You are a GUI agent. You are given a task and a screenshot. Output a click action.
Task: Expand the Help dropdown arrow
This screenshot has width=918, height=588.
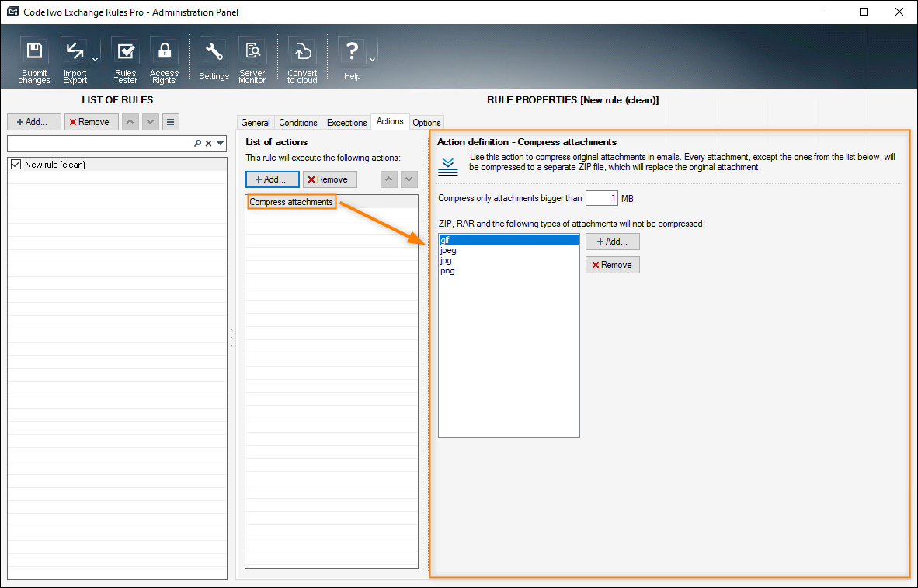(372, 60)
